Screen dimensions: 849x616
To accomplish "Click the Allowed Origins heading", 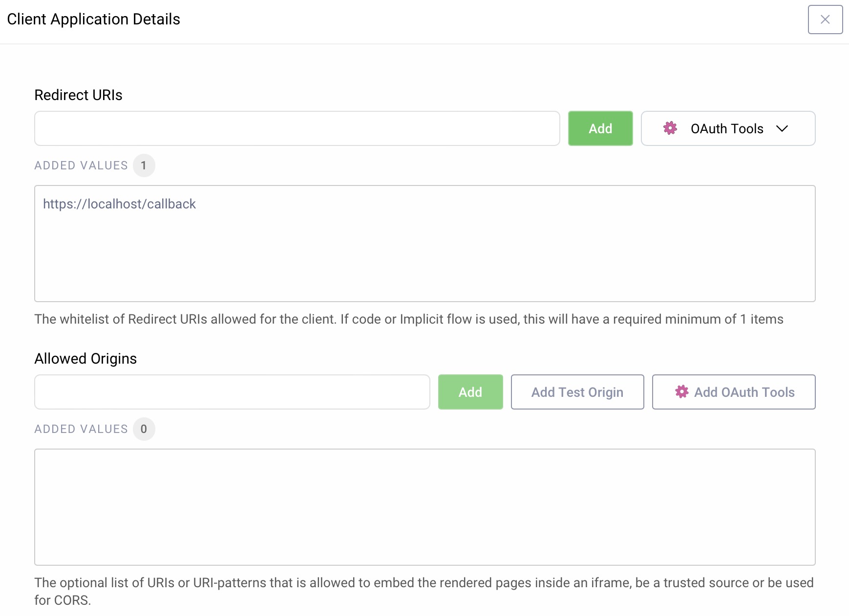I will [x=85, y=359].
